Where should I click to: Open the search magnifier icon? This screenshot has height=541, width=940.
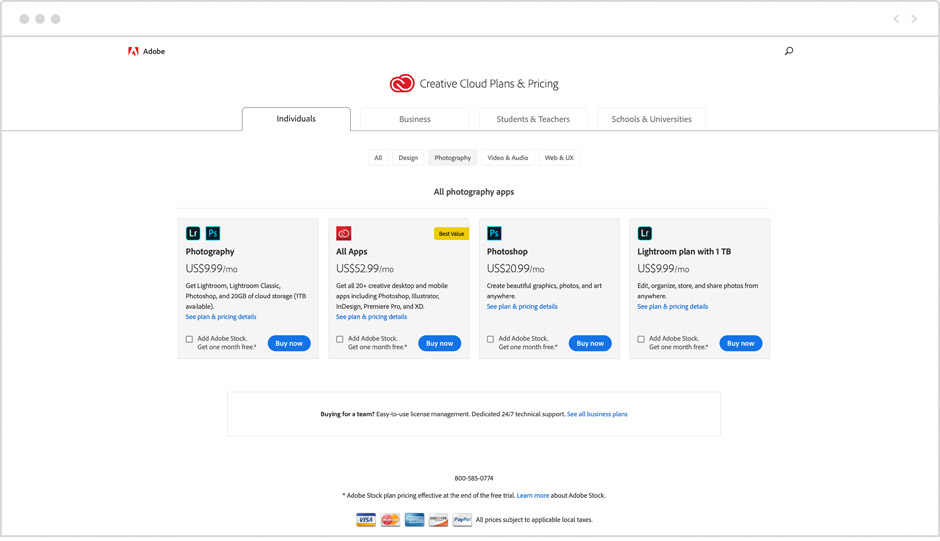(789, 51)
